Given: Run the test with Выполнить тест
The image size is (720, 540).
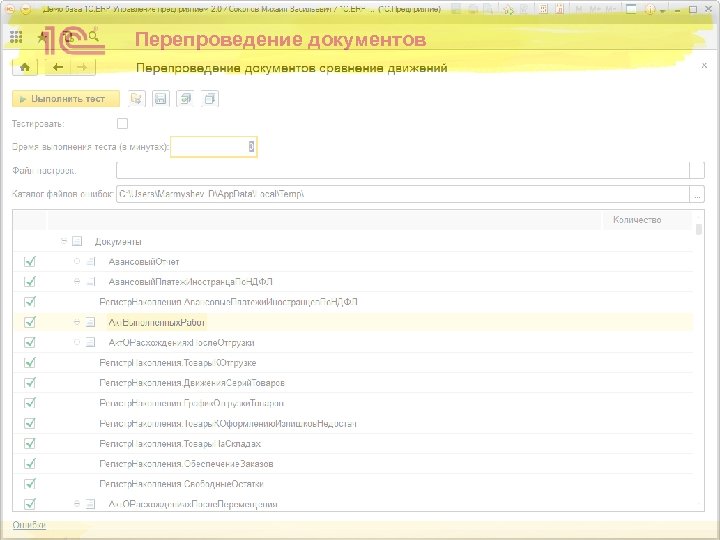Looking at the screenshot, I should click(x=66, y=99).
